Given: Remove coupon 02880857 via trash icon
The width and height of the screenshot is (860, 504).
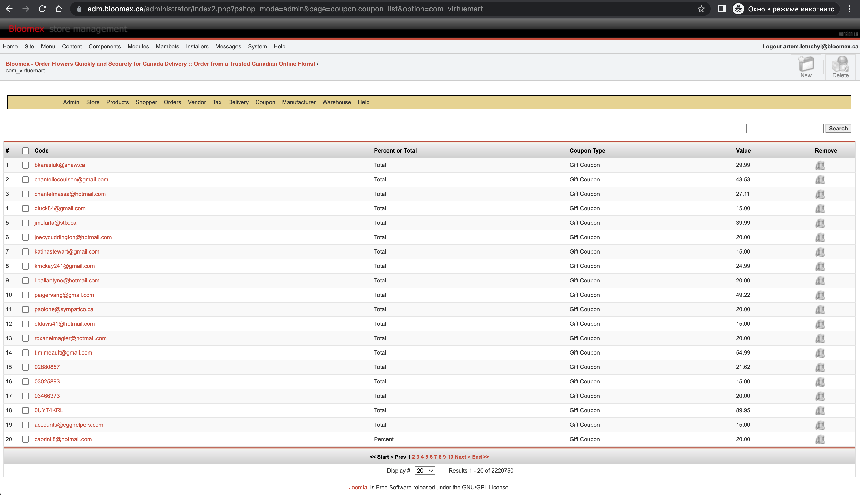Looking at the screenshot, I should click(x=820, y=367).
